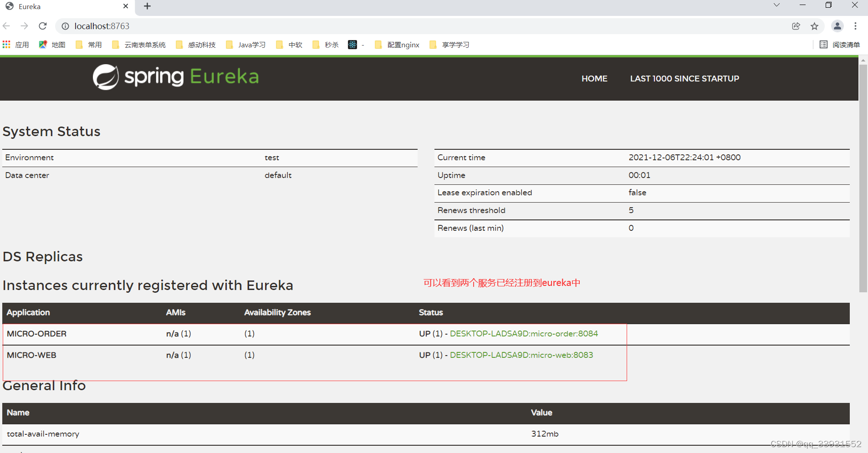Open the 秒杀 bookmark folder

tap(326, 45)
